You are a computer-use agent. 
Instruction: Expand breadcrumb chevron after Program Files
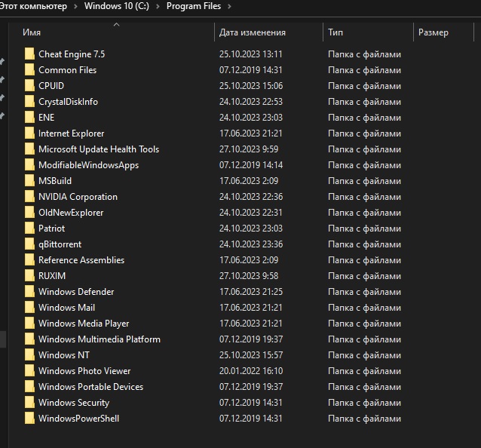click(x=229, y=6)
